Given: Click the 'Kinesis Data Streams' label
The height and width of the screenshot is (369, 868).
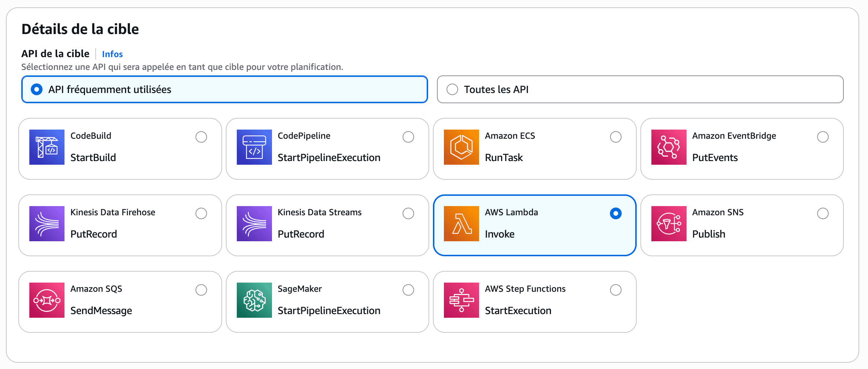Looking at the screenshot, I should point(320,212).
